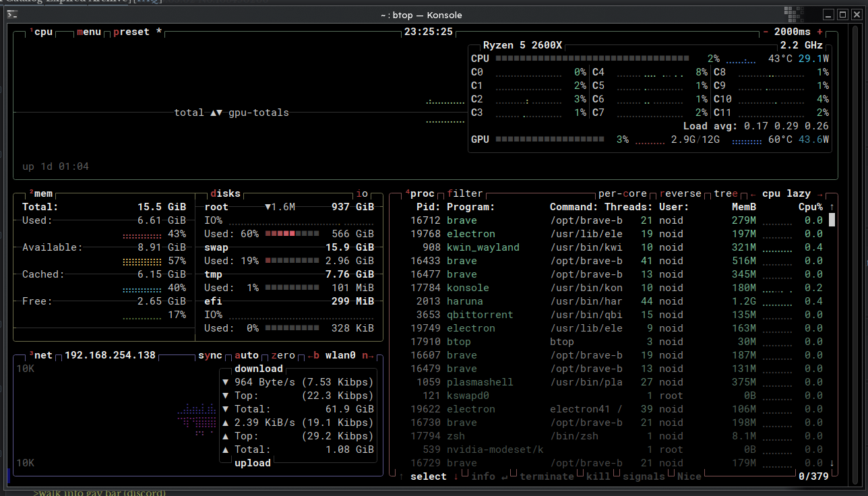Image resolution: width=868 pixels, height=496 pixels.
Task: Select brave process with PID 16730
Action: 617,423
